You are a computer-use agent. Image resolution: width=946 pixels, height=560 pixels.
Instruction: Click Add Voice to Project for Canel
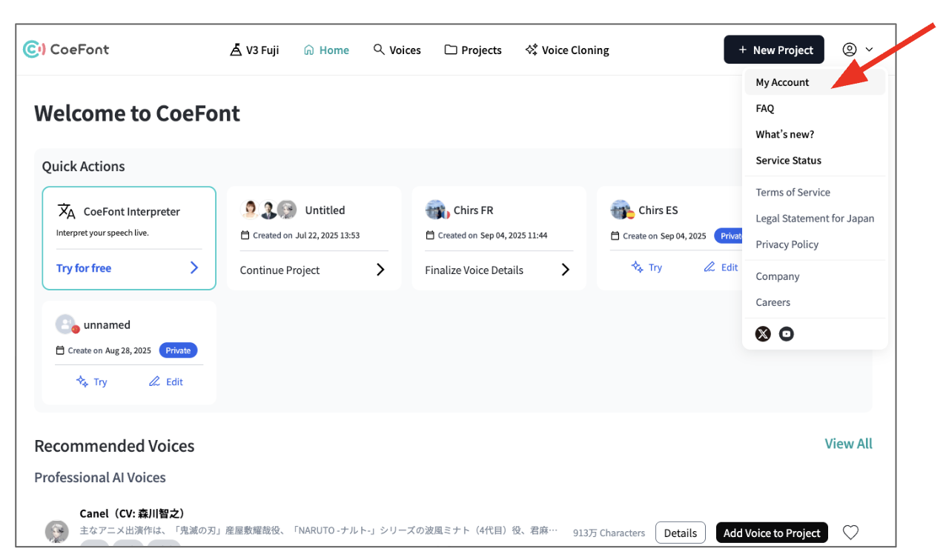point(772,533)
